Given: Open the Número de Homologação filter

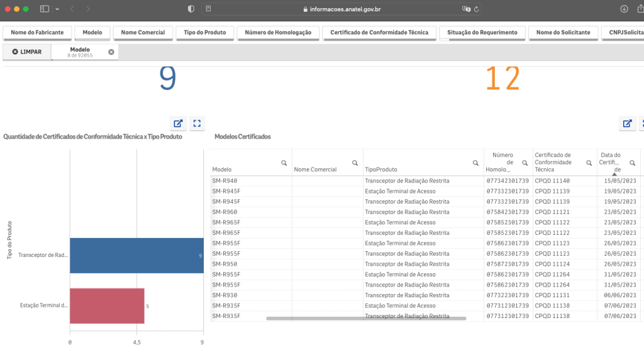Looking at the screenshot, I should pyautogui.click(x=278, y=33).
